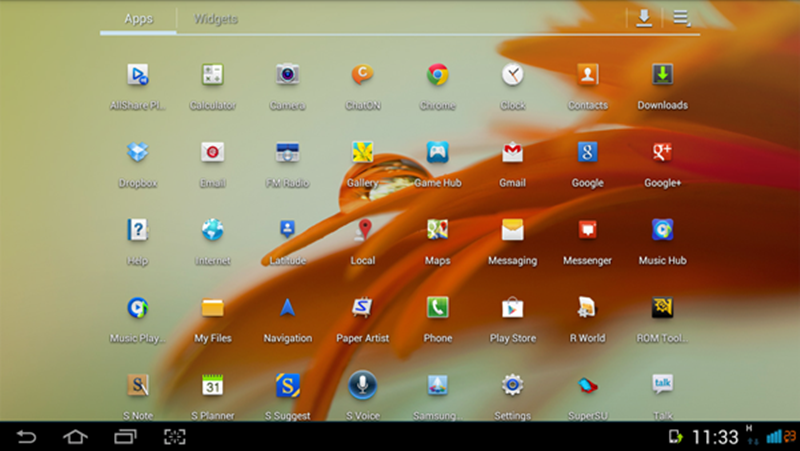Open the Contacts app
The image size is (800, 451).
[x=588, y=75]
